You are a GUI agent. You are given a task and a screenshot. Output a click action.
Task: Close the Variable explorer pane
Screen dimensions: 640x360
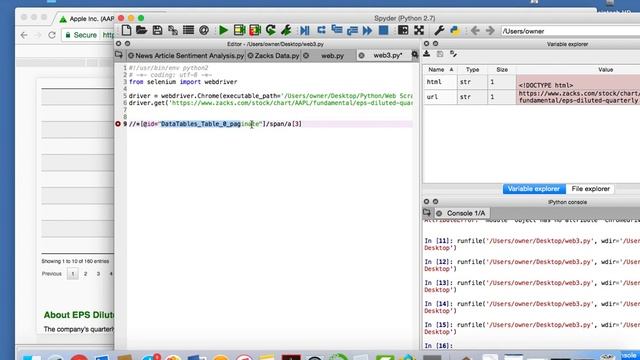(x=427, y=44)
